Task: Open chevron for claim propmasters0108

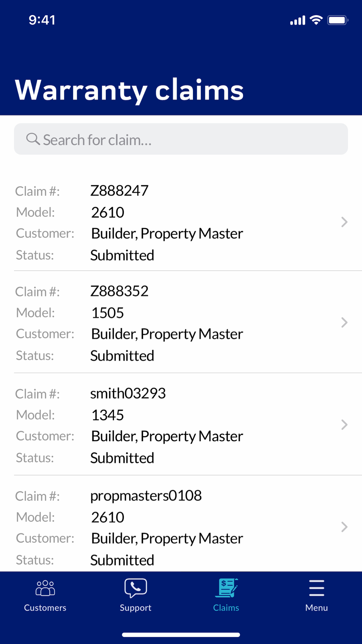Action: 344,527
